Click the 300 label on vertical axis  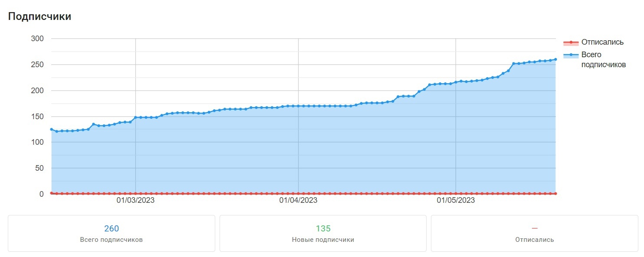point(37,39)
